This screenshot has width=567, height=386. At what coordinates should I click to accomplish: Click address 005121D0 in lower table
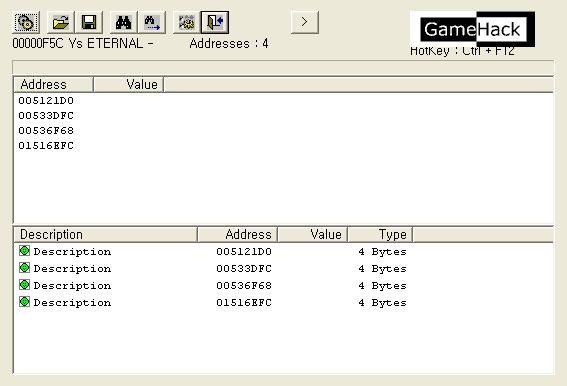pos(244,252)
